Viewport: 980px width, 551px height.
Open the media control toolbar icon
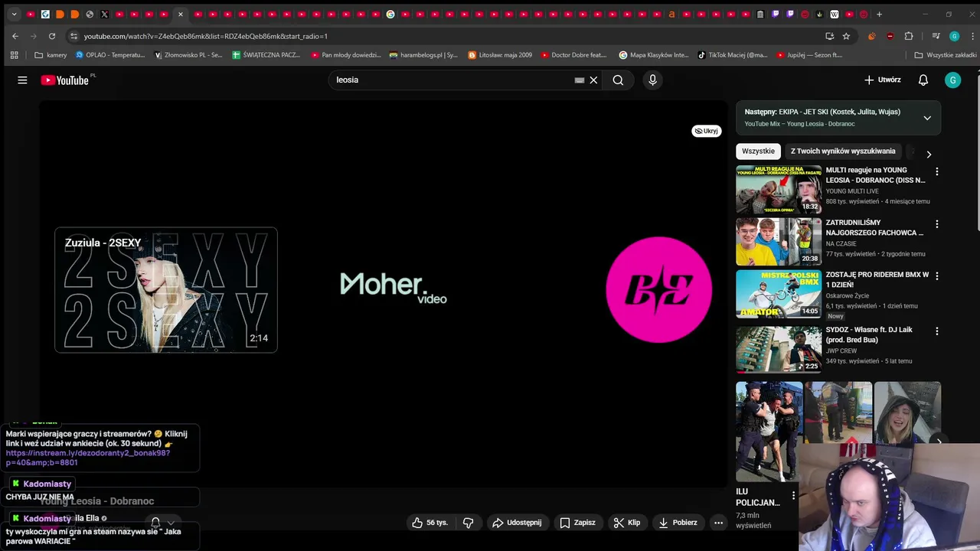coord(936,36)
